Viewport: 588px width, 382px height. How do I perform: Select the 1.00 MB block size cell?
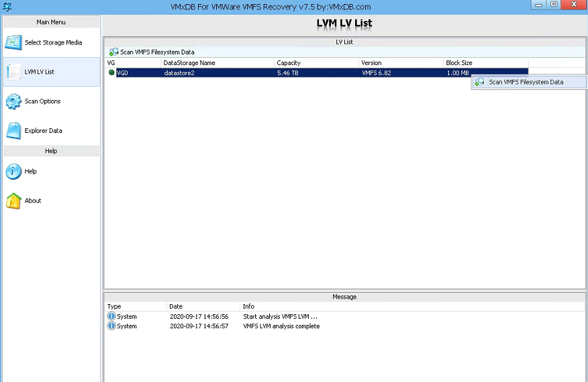tap(458, 73)
